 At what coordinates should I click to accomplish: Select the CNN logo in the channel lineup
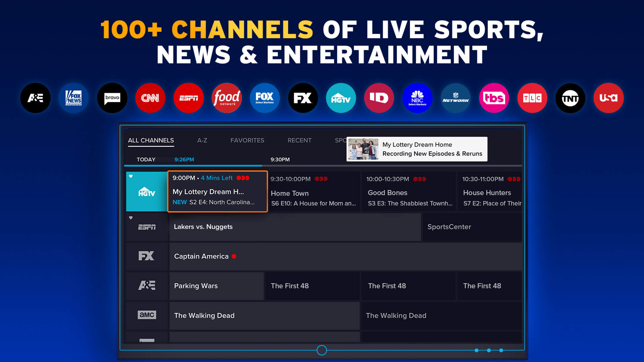150,98
